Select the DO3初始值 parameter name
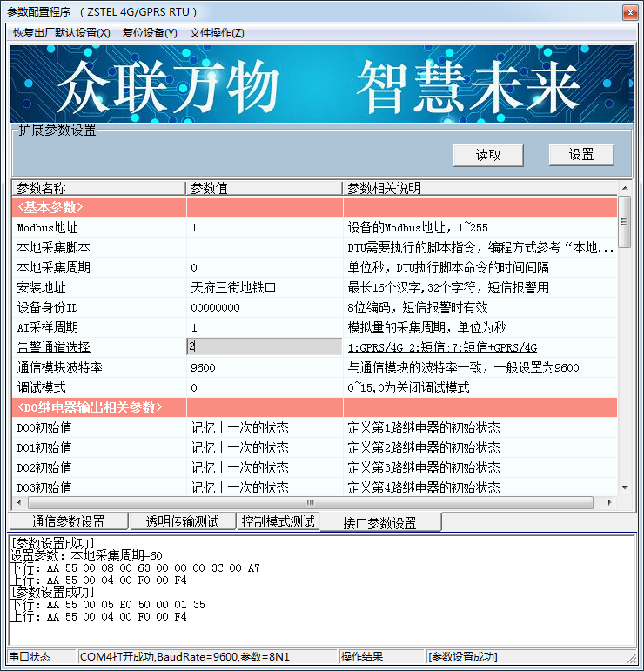The height and width of the screenshot is (671, 644). click(44, 487)
